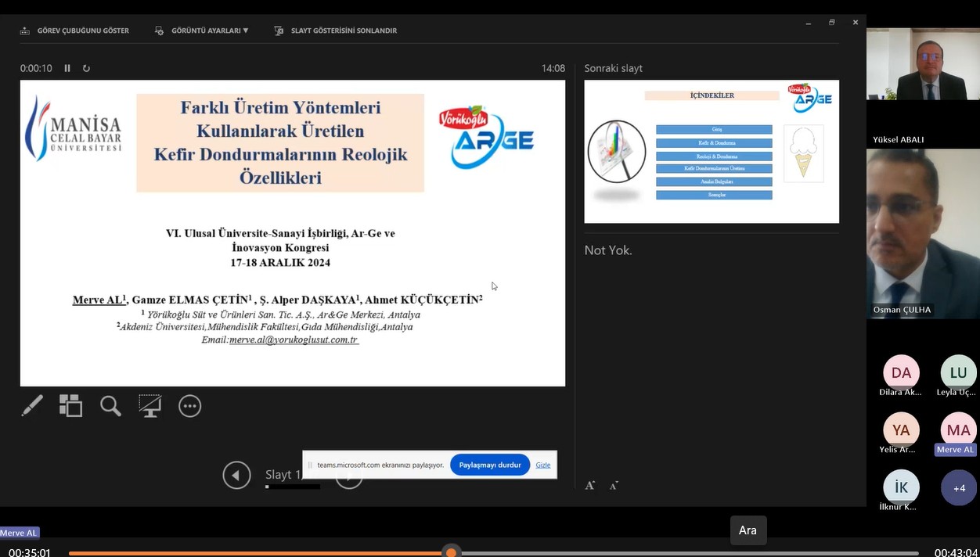The height and width of the screenshot is (557, 980).
Task: Restart the presentation timer
Action: coord(86,69)
